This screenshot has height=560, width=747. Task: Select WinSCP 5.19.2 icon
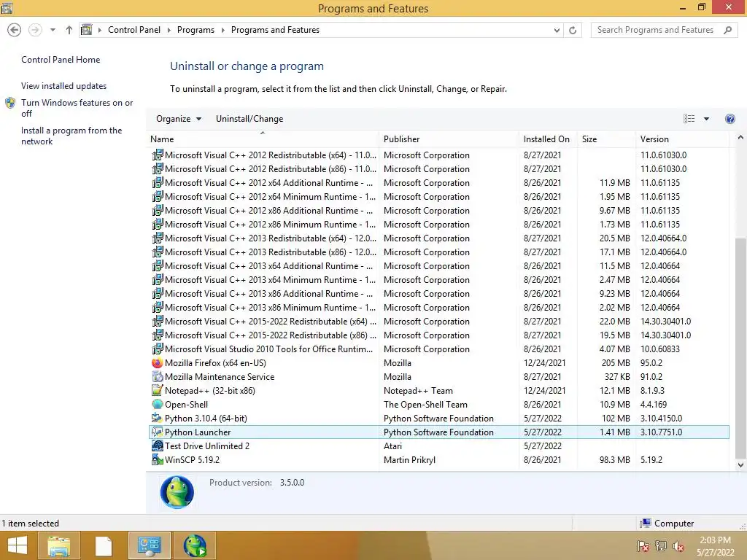pyautogui.click(x=158, y=459)
